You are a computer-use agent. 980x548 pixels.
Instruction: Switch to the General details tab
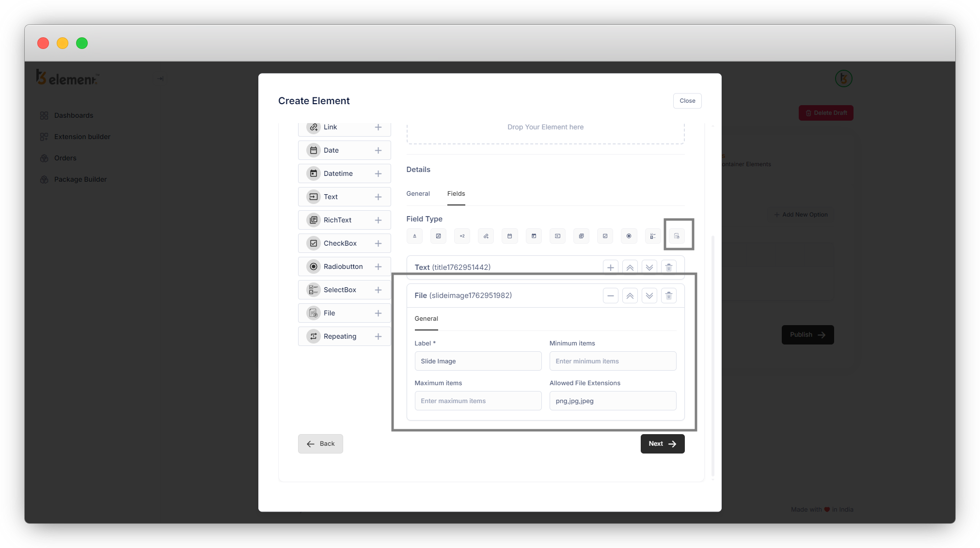point(418,194)
